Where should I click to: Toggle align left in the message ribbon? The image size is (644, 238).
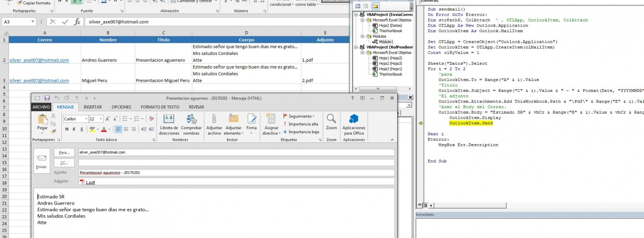click(118, 129)
